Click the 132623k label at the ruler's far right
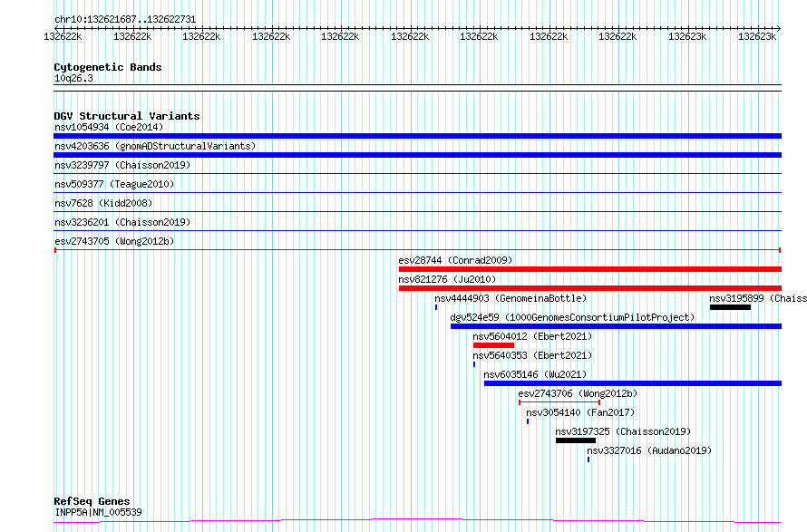Viewport: 807px width, 532px height. [x=757, y=36]
